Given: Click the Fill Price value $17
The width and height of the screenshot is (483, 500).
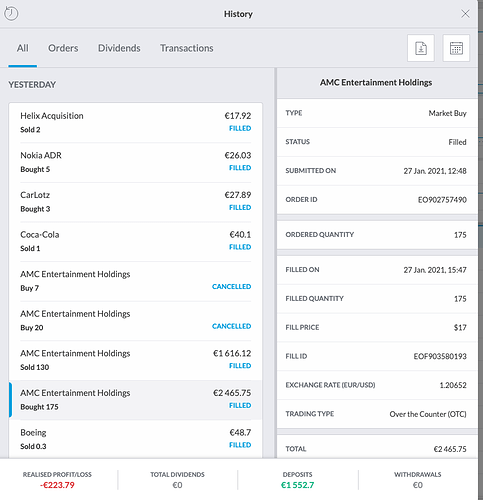Looking at the screenshot, I should pyautogui.click(x=460, y=328).
